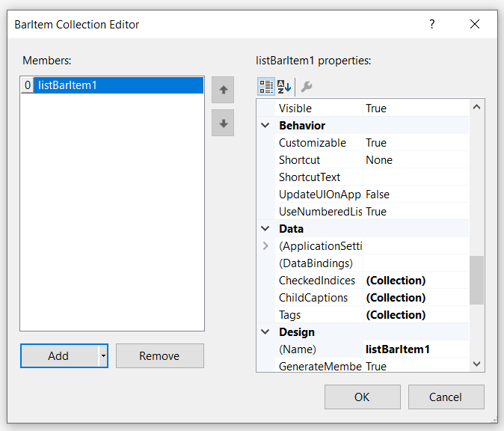
Task: Move selected item down with arrow
Action: pos(223,123)
